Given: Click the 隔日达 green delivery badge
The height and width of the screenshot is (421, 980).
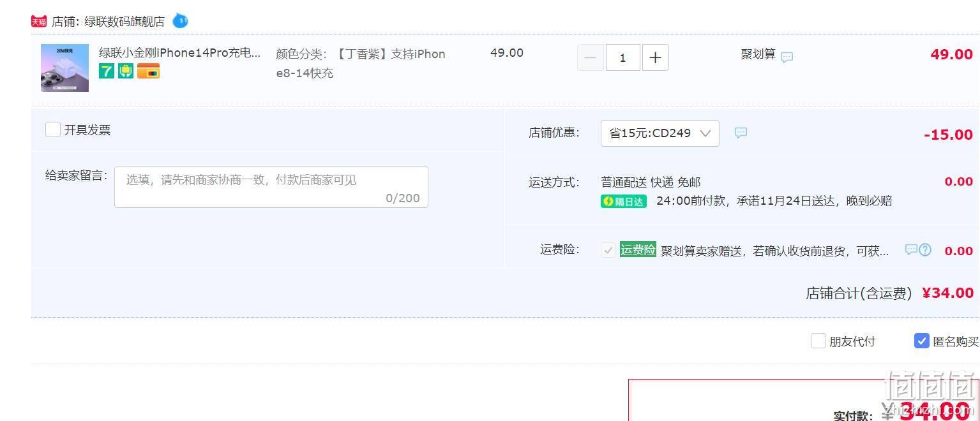Looking at the screenshot, I should [x=624, y=202].
